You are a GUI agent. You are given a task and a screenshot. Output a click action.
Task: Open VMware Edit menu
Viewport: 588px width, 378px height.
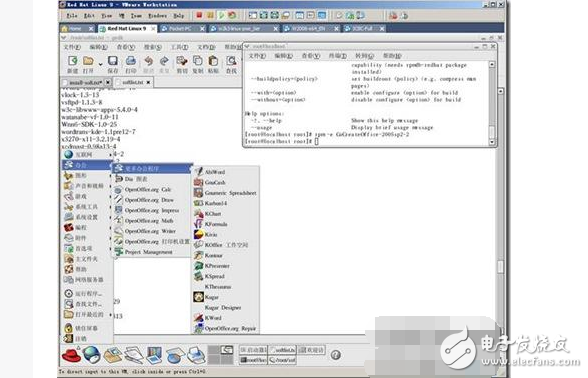point(89,16)
